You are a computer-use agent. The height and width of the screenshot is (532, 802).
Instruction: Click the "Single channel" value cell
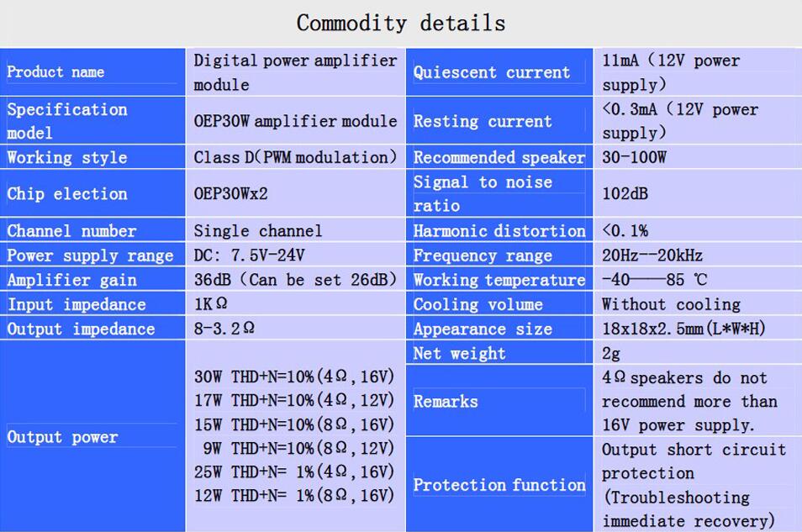[258, 230]
